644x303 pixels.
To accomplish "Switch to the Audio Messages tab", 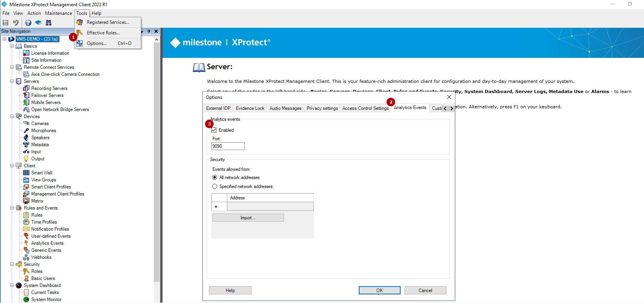I will point(285,108).
